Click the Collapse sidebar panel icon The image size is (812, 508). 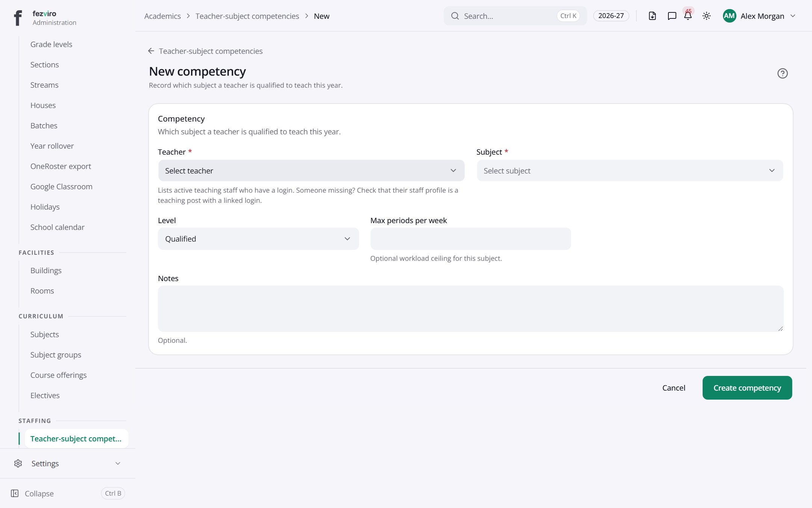(x=15, y=493)
